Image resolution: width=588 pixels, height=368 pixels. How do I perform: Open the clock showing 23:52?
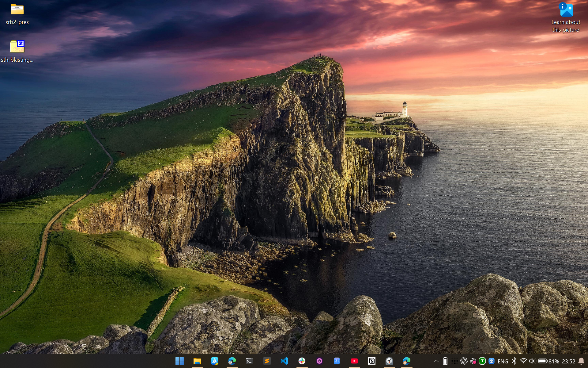click(x=568, y=361)
